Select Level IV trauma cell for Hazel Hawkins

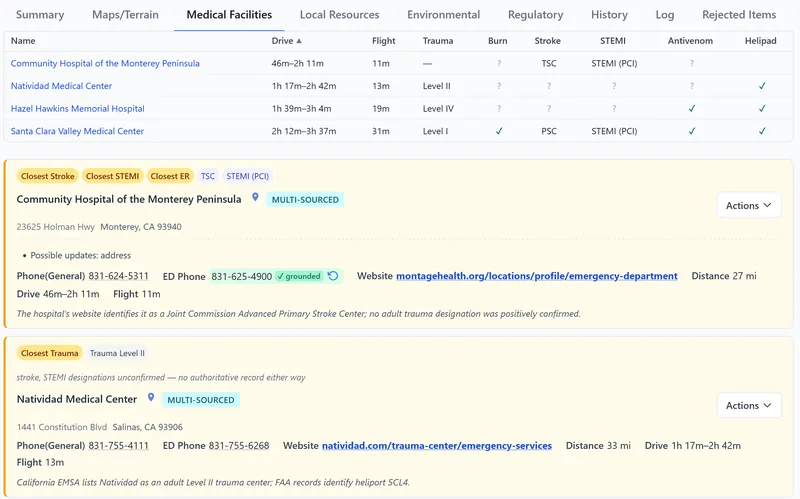(x=438, y=108)
